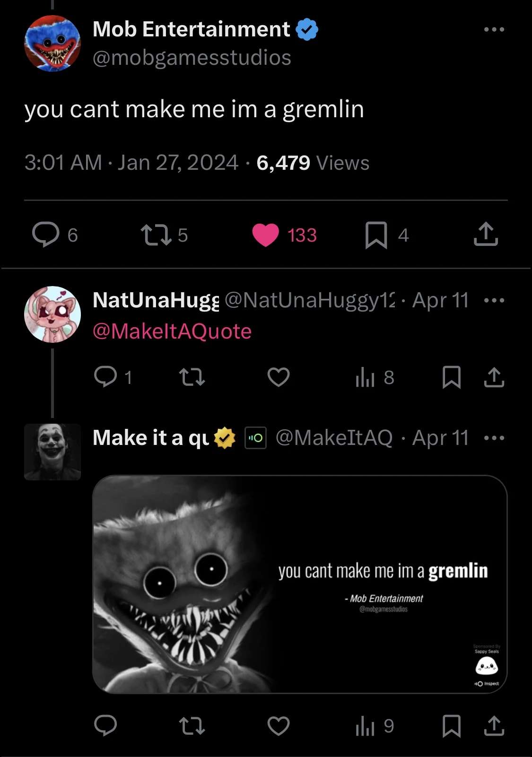Screen dimensions: 532x757
Task: Share the Make it a quote reply
Action: pyautogui.click(x=494, y=726)
